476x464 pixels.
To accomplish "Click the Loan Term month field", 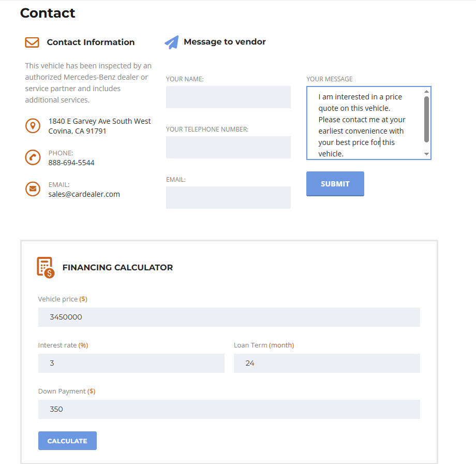I will [x=327, y=363].
